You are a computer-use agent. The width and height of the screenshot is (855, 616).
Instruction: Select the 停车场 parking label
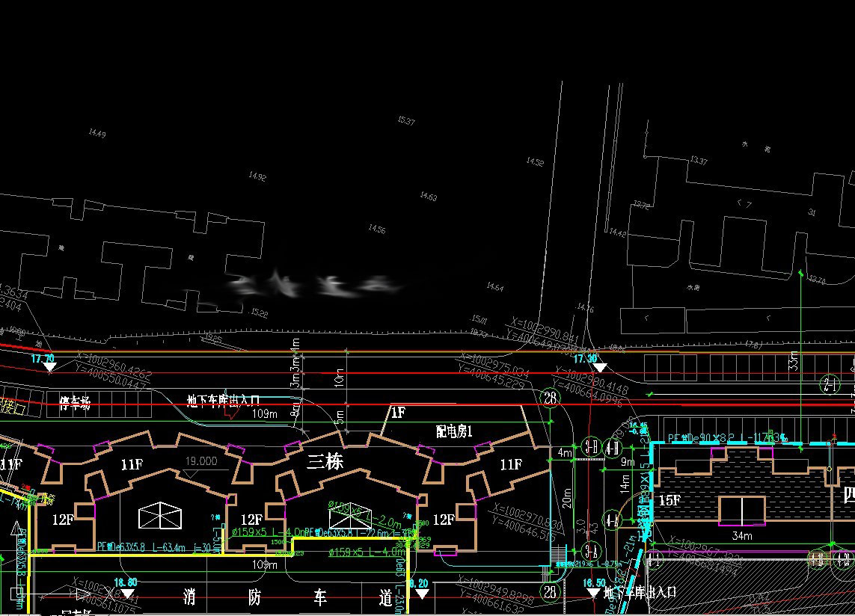75,405
